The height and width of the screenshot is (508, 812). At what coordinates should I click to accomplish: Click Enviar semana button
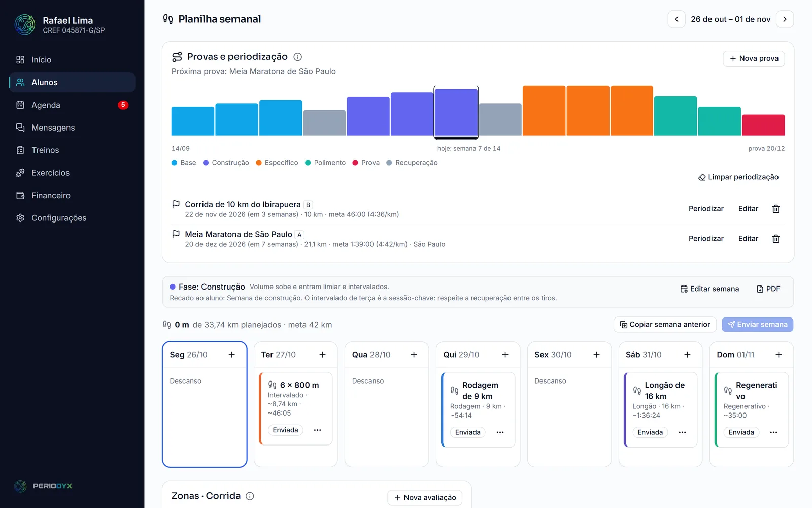pos(757,325)
